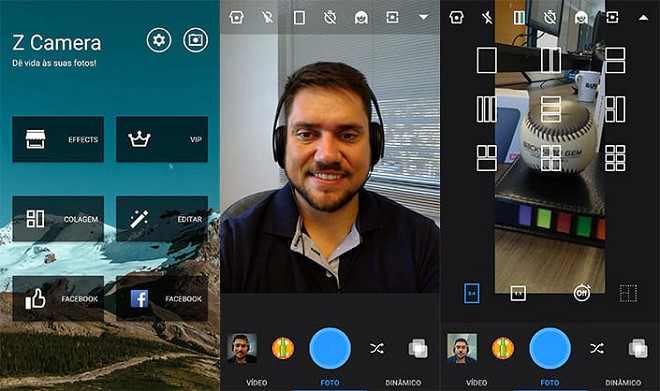Select the single-frame layout

tap(487, 60)
